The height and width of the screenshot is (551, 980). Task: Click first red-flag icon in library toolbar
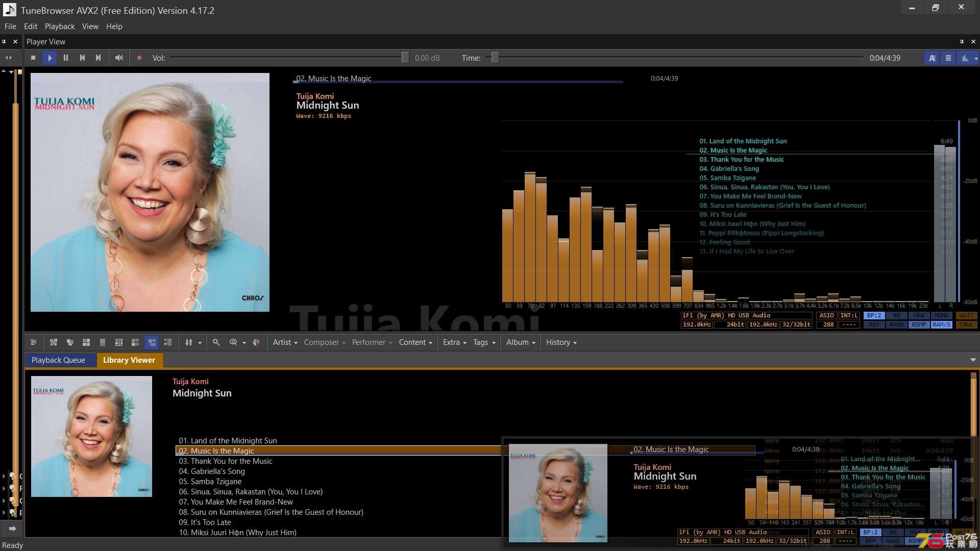click(33, 342)
